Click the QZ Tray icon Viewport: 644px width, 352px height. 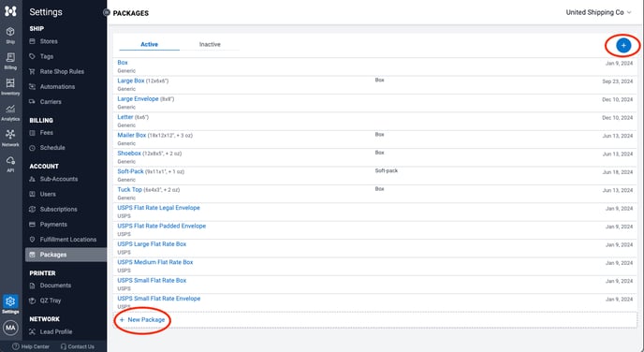[x=33, y=301]
